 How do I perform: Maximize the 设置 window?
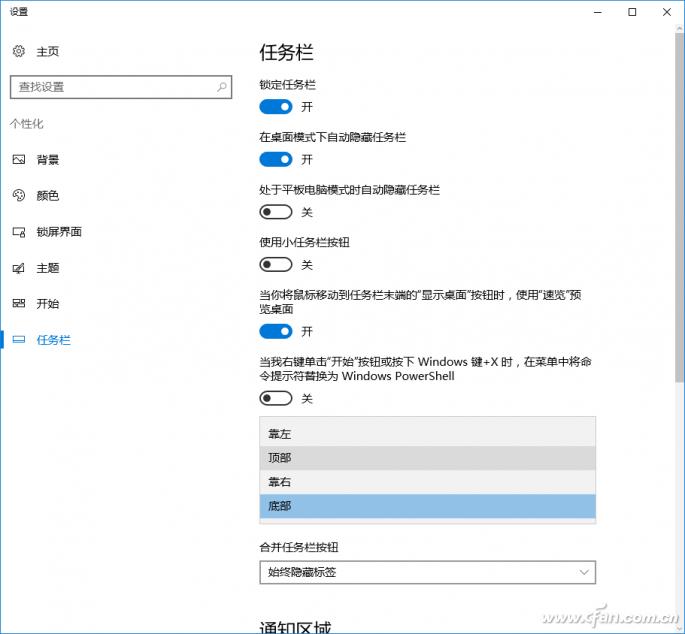pos(632,12)
